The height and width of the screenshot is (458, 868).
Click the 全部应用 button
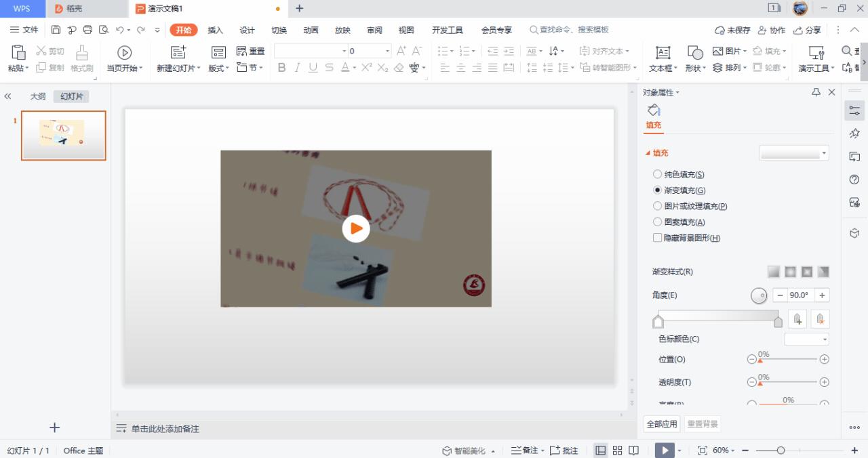pyautogui.click(x=661, y=423)
